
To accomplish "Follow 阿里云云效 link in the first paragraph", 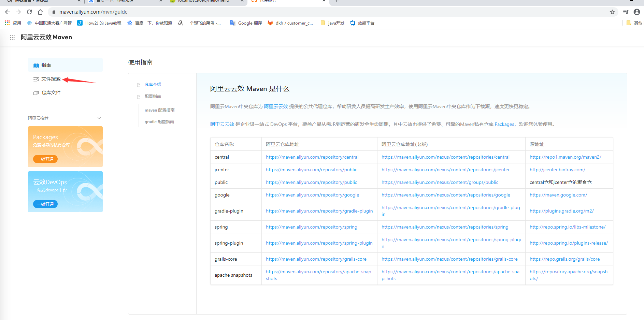I will [x=276, y=106].
